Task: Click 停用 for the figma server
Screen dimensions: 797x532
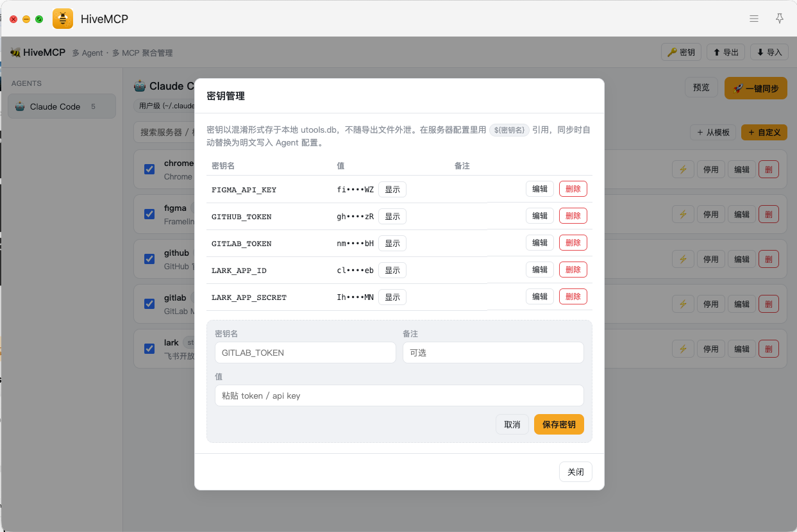Action: (x=711, y=214)
